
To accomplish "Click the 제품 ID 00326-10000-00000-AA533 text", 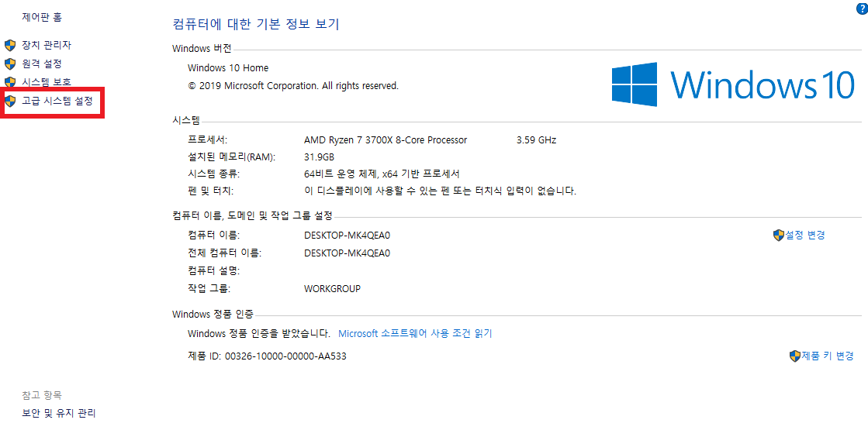I will pos(268,356).
